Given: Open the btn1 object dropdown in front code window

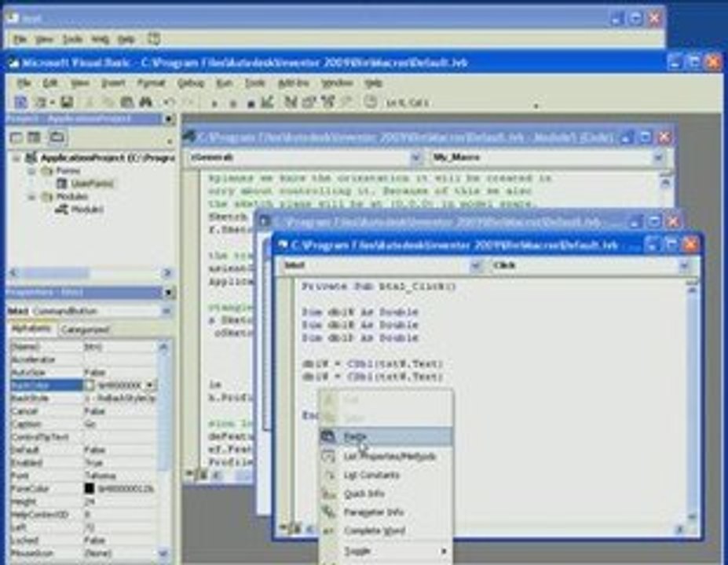Looking at the screenshot, I should pos(475,266).
